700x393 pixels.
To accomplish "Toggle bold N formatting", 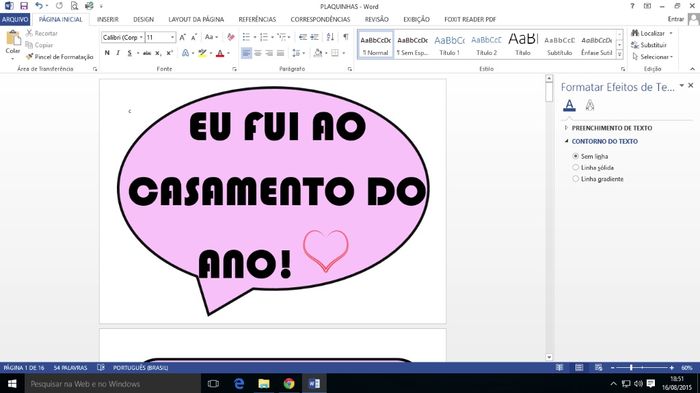I will point(107,53).
